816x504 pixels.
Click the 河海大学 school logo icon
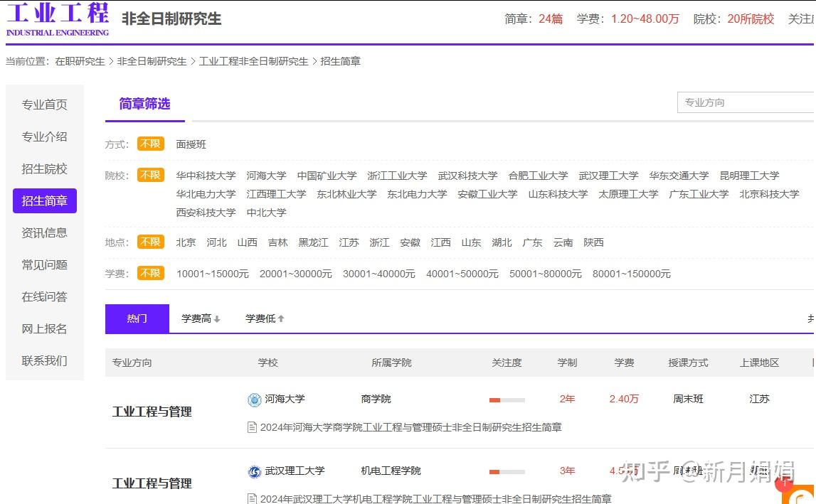tap(254, 400)
